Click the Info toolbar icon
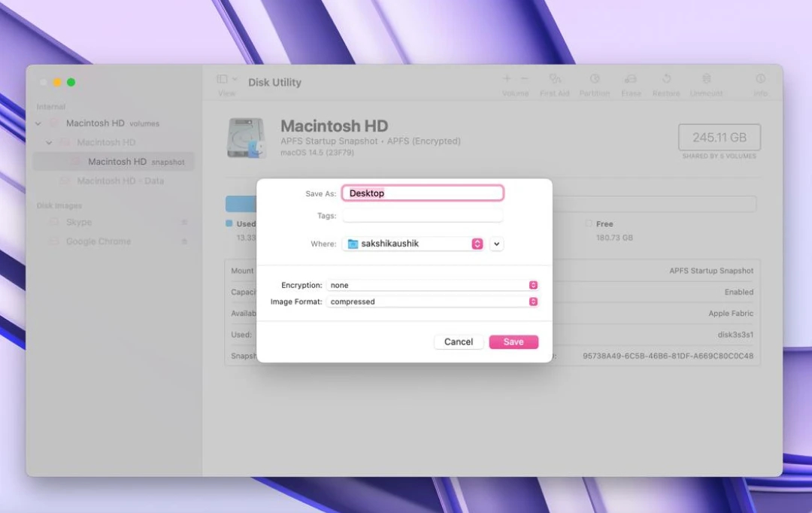Image resolution: width=812 pixels, height=513 pixels. (760, 79)
